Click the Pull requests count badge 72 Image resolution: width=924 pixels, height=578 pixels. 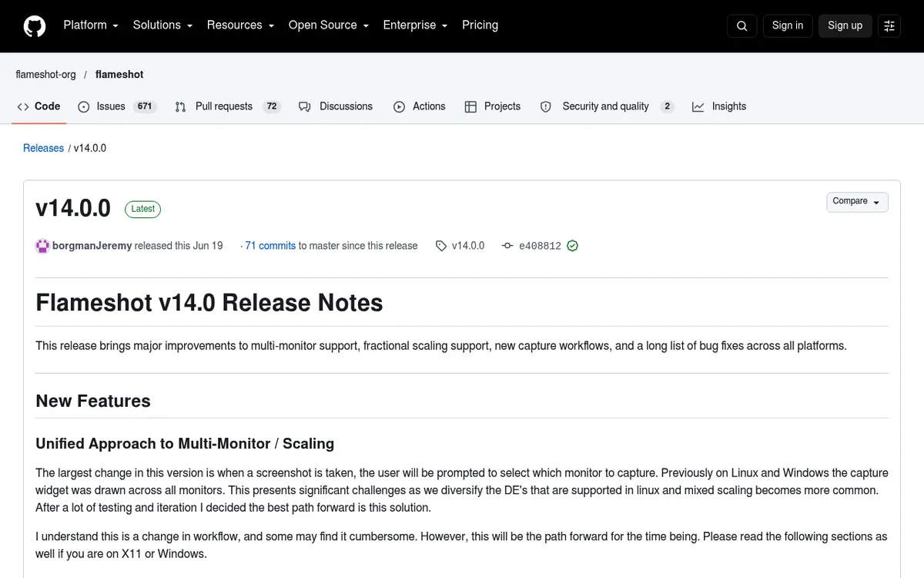[x=272, y=106]
